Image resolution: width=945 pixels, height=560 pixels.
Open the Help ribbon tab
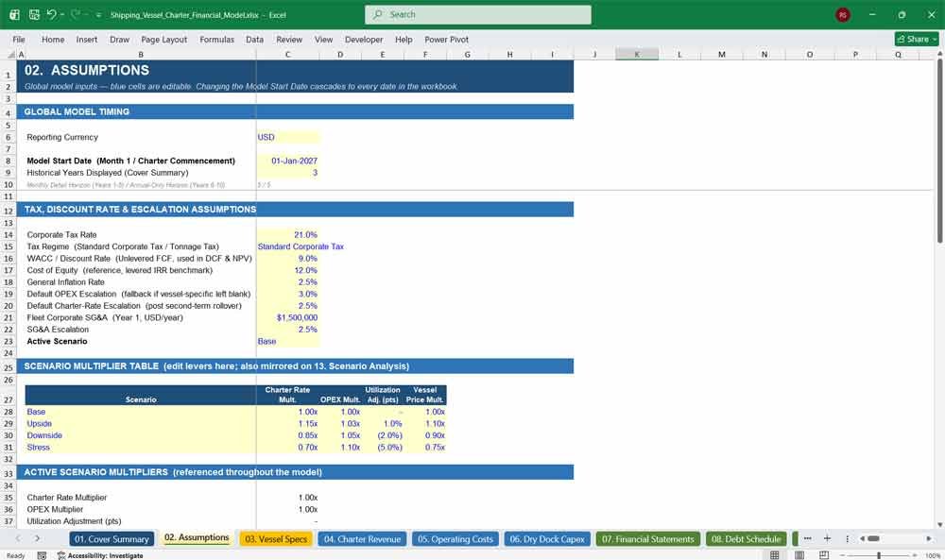[404, 39]
